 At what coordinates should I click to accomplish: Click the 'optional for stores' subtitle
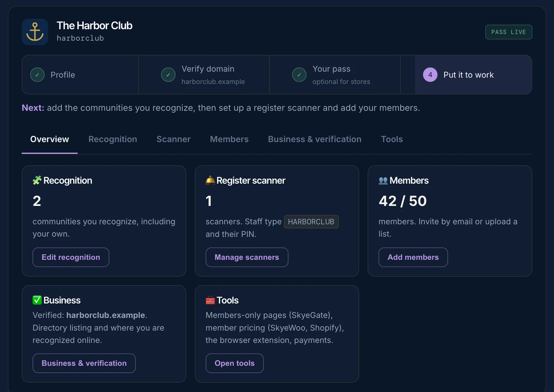point(341,82)
